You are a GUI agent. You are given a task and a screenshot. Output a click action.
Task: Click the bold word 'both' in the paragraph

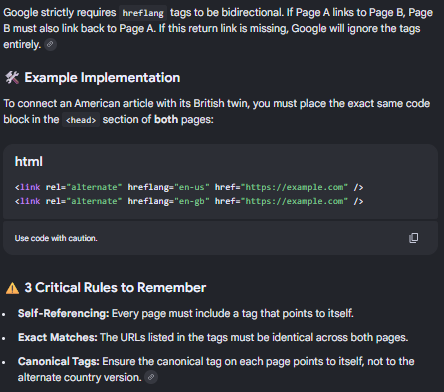tap(166, 119)
